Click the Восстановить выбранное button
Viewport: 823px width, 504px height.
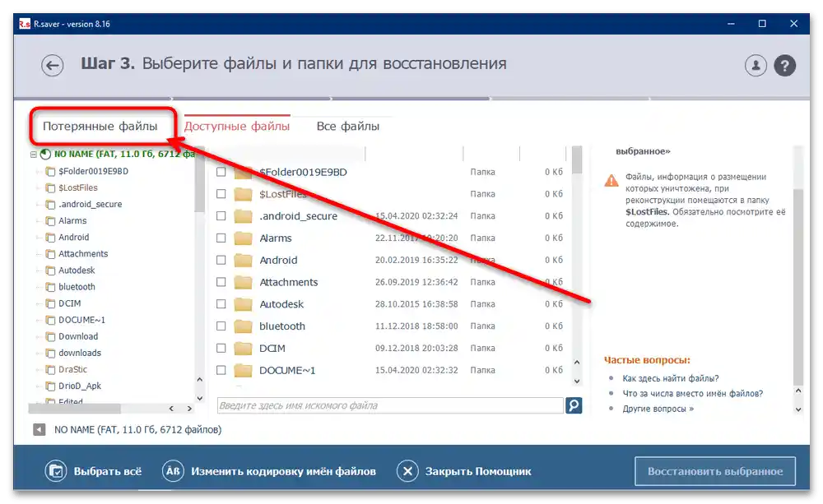(715, 471)
